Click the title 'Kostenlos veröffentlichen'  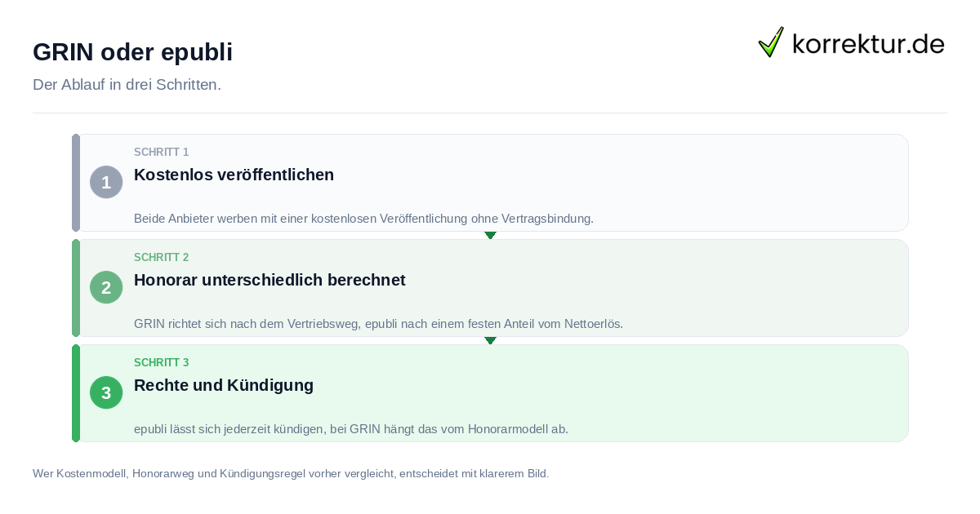pyautogui.click(x=234, y=175)
